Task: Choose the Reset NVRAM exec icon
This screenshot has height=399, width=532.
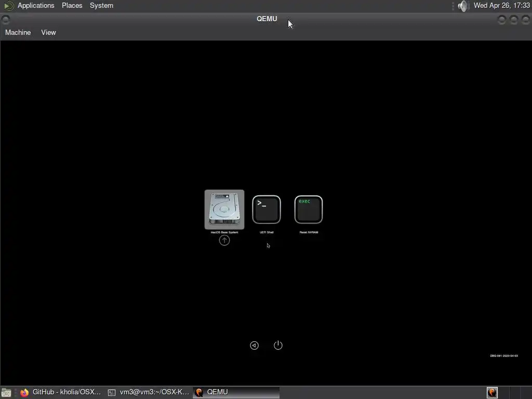Action: (309, 209)
